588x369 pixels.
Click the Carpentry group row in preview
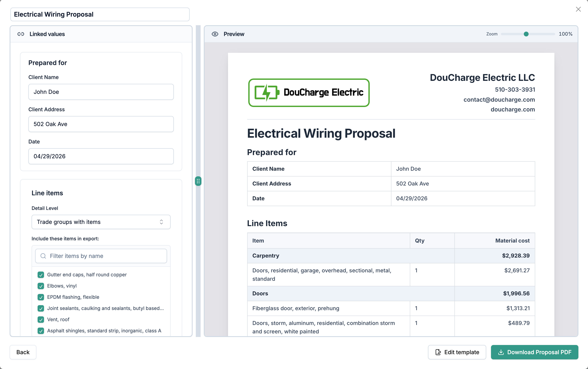pos(391,256)
